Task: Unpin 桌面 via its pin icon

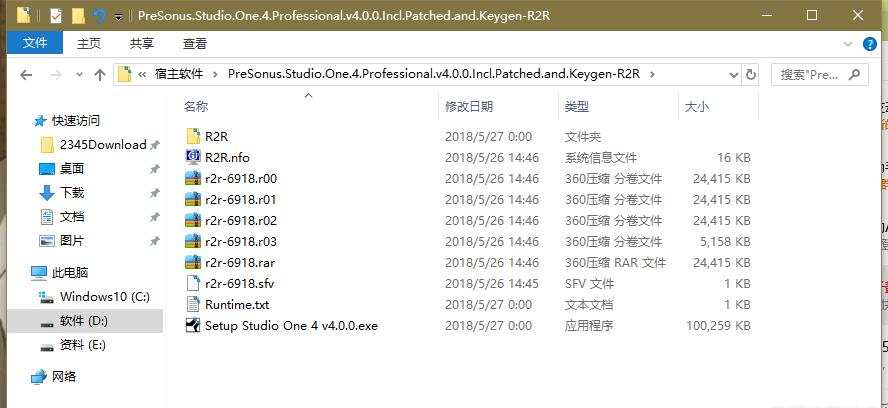Action: (x=154, y=169)
